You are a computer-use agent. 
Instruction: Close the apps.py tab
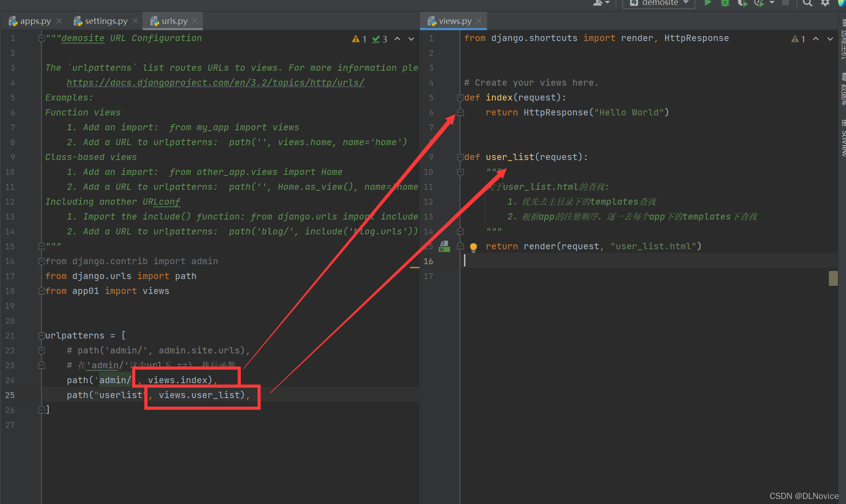pos(59,21)
